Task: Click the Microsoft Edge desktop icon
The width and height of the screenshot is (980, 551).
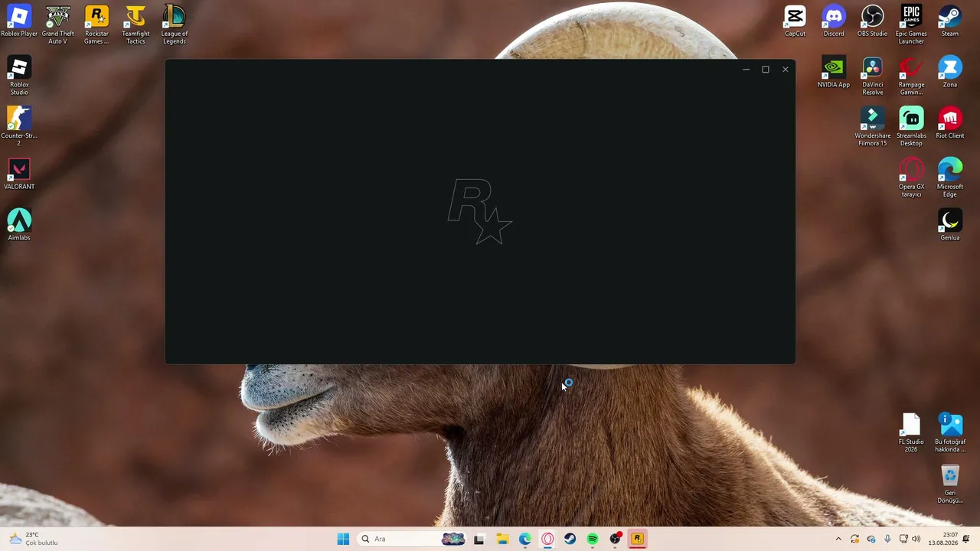Action: 950,178
